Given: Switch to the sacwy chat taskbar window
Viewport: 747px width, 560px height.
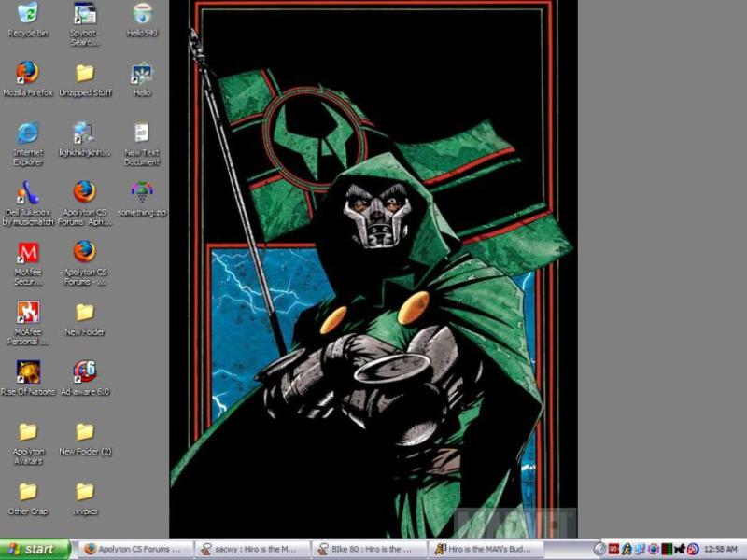Looking at the screenshot, I should [x=253, y=550].
